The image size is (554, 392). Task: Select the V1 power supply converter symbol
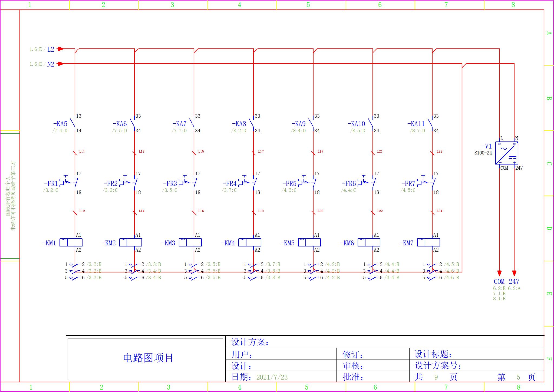click(x=507, y=153)
